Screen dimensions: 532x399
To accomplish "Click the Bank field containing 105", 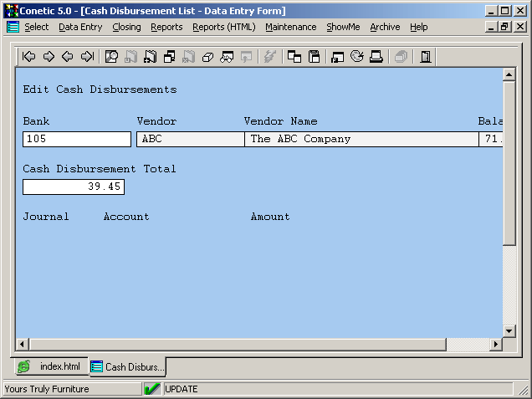I will click(76, 139).
